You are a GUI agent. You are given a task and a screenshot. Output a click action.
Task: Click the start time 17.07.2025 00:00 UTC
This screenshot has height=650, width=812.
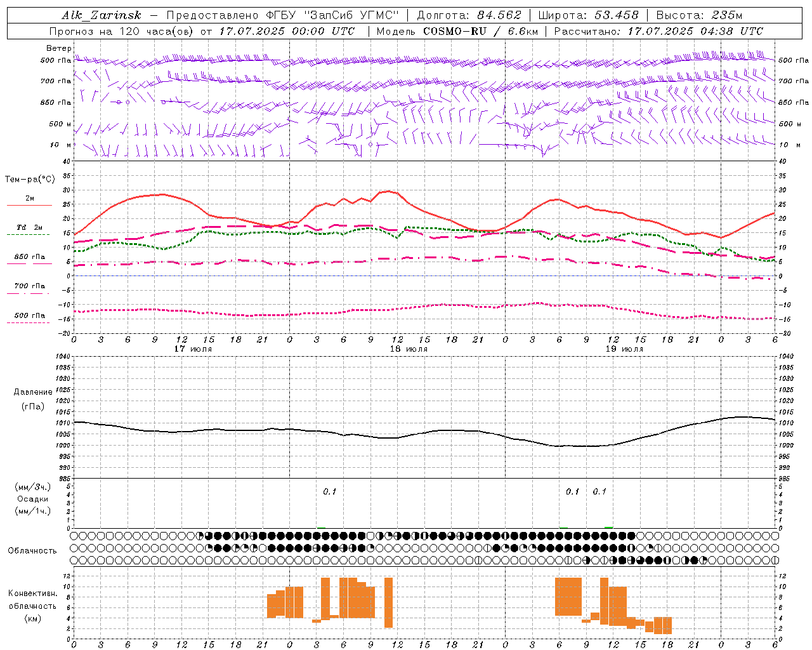(287, 31)
